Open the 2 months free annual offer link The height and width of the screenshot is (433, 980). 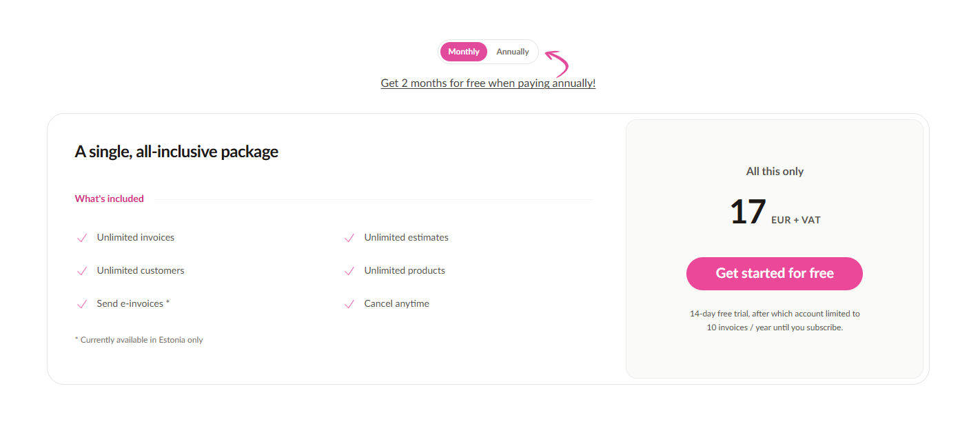click(x=488, y=83)
